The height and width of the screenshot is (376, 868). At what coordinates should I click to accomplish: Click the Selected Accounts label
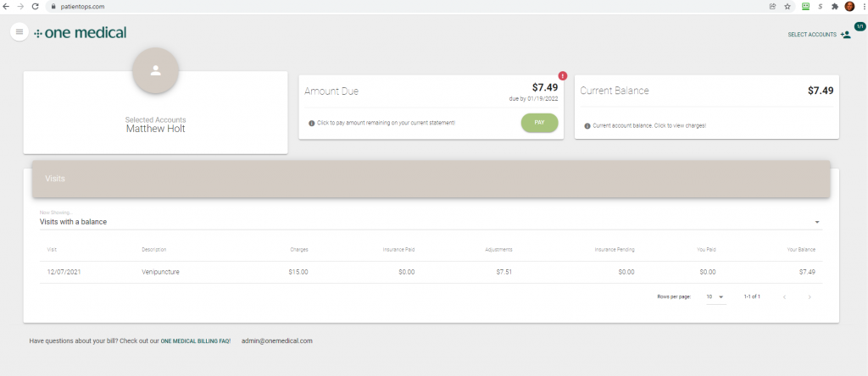(156, 119)
